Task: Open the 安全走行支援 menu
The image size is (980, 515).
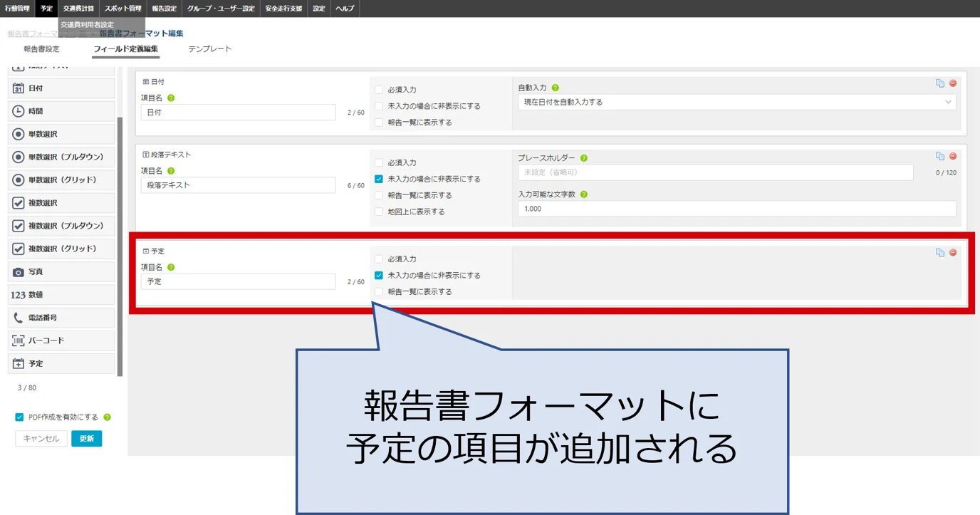Action: pyautogui.click(x=283, y=9)
